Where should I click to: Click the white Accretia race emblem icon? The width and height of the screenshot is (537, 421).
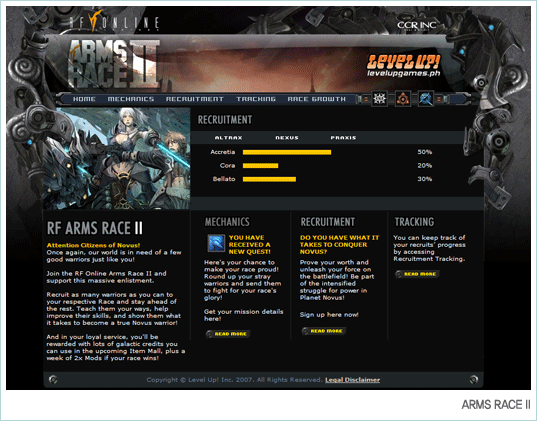pyautogui.click(x=379, y=99)
